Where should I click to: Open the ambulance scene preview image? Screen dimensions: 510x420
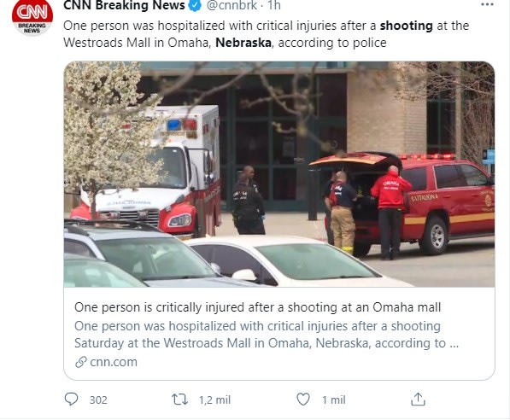tap(279, 174)
